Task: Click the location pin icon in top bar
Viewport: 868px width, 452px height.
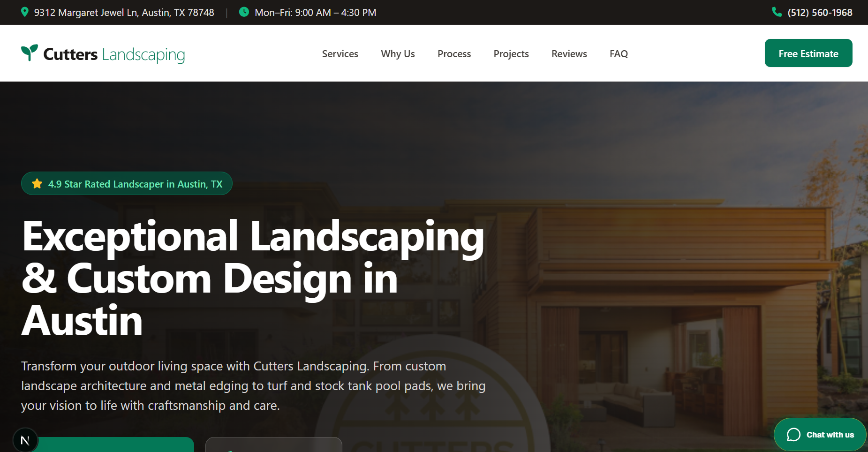Action: 25,12
